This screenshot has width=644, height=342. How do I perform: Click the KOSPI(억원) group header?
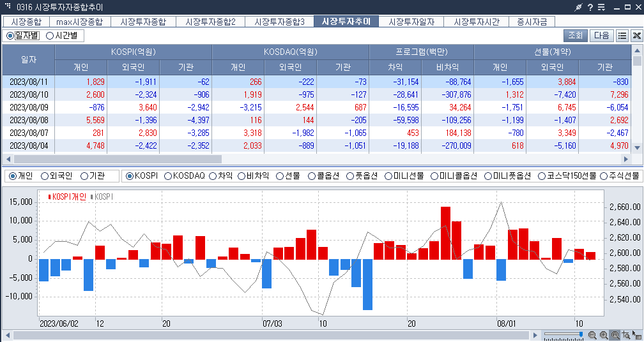click(x=134, y=52)
